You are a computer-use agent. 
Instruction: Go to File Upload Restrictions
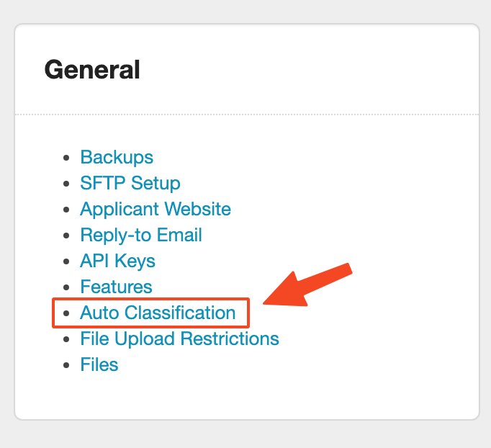[x=179, y=339]
